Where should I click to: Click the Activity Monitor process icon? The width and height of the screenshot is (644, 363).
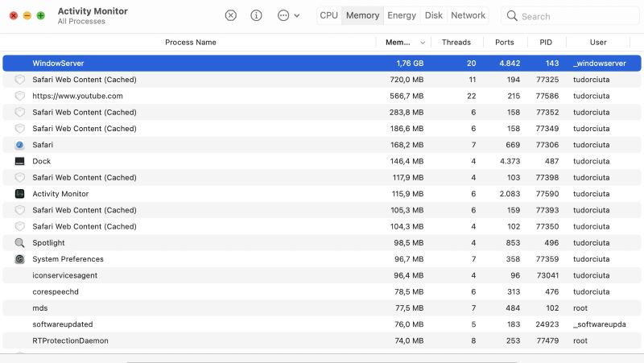point(19,194)
